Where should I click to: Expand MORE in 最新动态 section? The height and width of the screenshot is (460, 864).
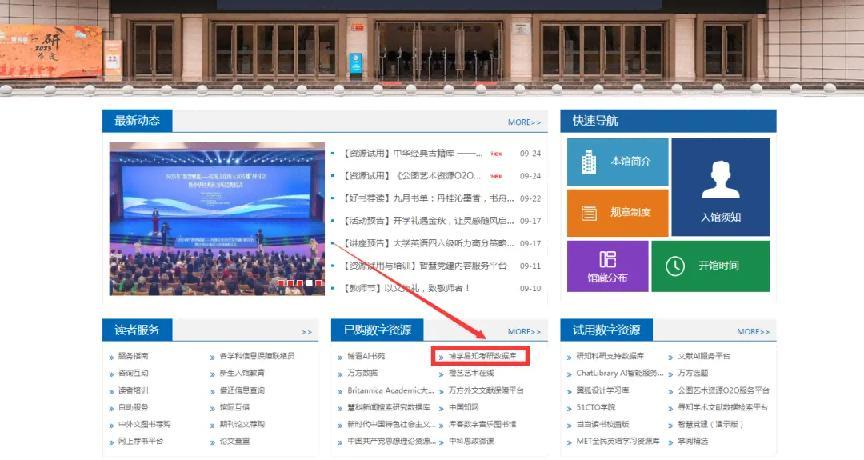tap(524, 122)
